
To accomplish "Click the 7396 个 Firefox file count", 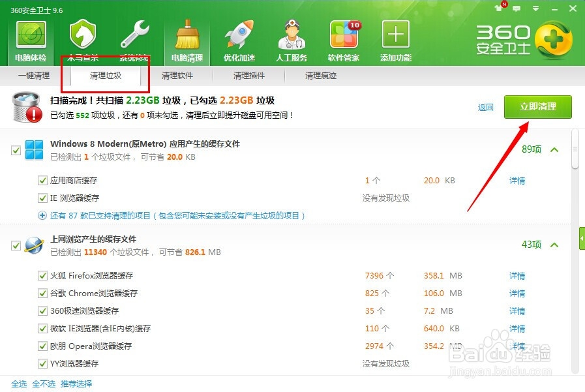I will [380, 276].
